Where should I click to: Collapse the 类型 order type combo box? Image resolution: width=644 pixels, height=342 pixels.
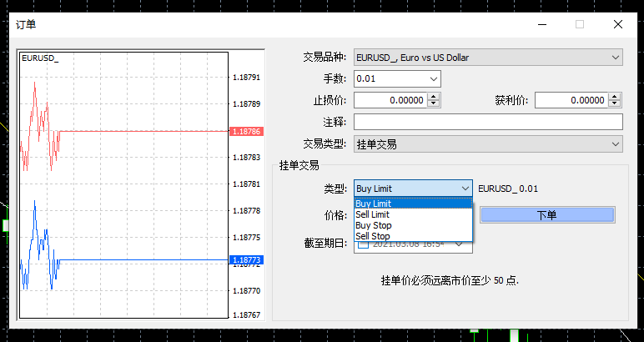click(x=465, y=189)
